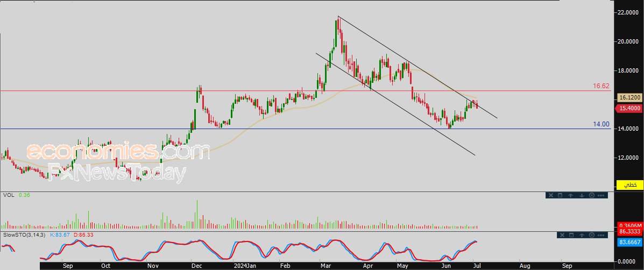
Task: Select the 14.00 support line label
Action: point(601,124)
